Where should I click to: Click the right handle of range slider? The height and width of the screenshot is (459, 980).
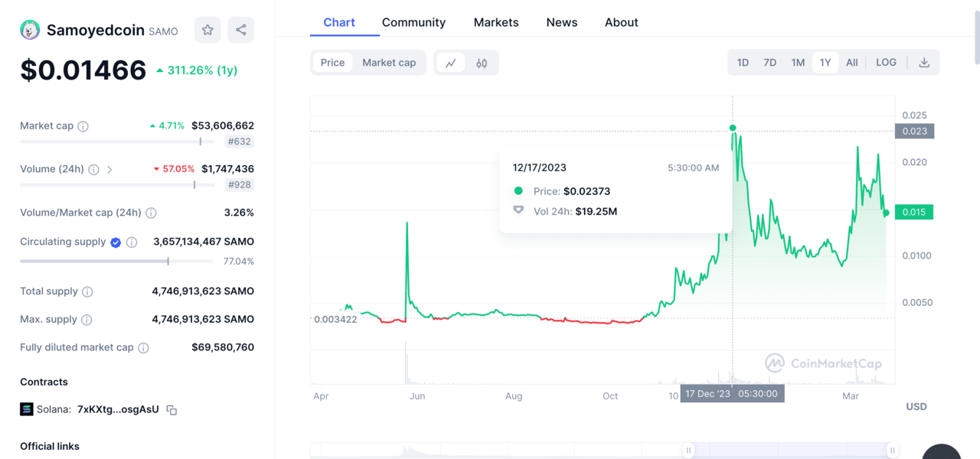coord(892,451)
